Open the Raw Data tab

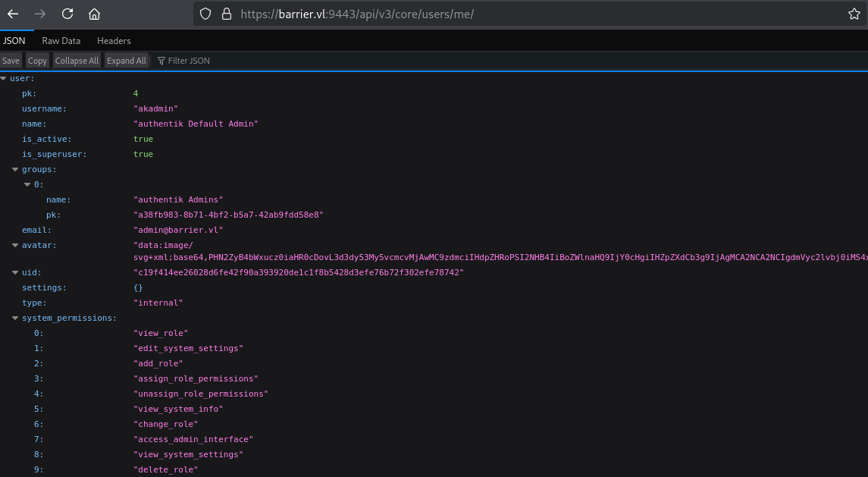(x=61, y=41)
